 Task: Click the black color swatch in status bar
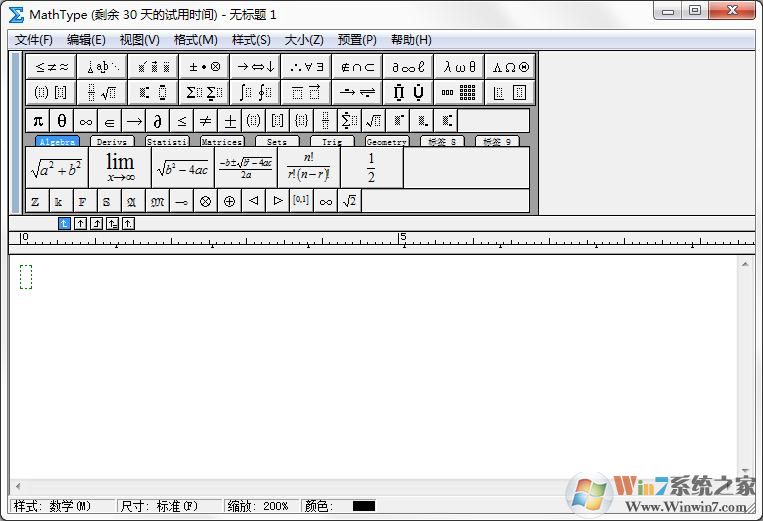[363, 506]
